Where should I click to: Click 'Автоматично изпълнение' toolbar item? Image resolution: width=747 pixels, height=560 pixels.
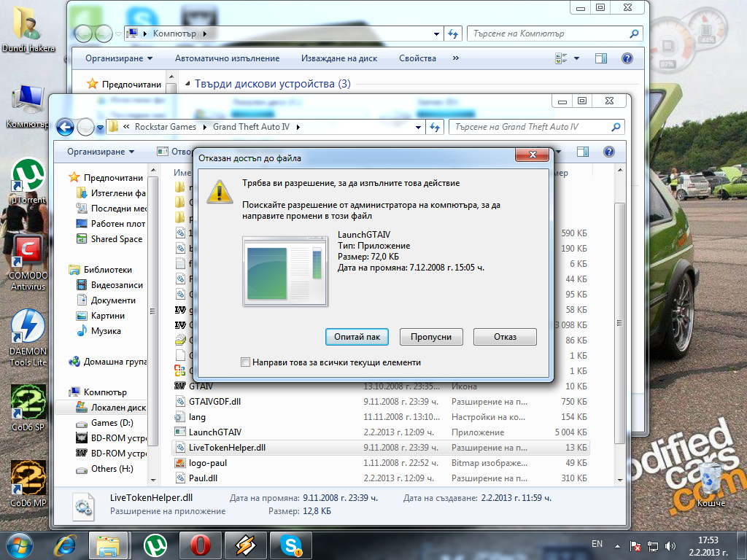click(228, 58)
